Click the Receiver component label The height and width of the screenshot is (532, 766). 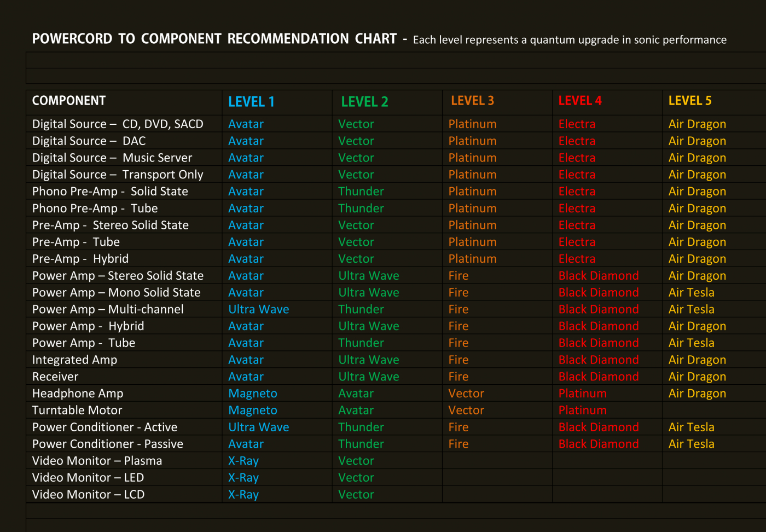(x=55, y=377)
